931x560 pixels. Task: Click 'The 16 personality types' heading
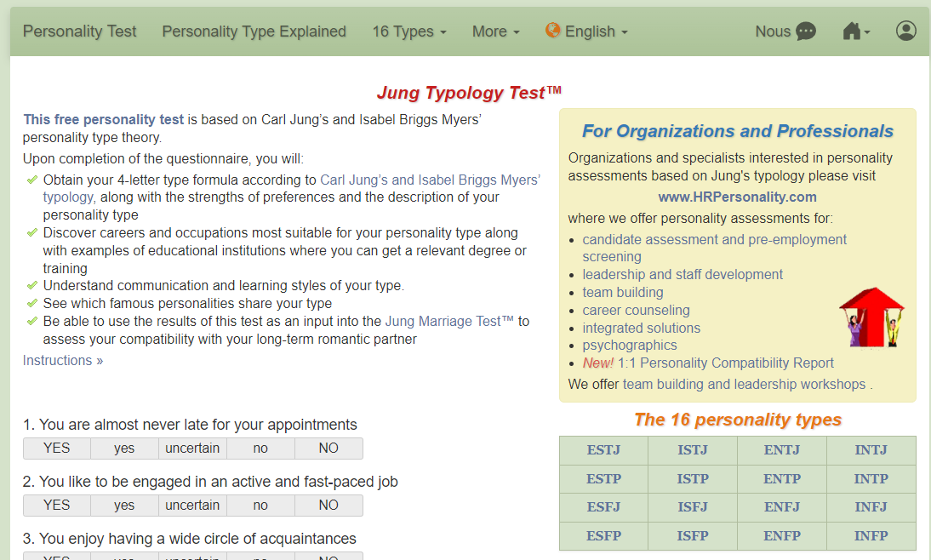tap(738, 420)
